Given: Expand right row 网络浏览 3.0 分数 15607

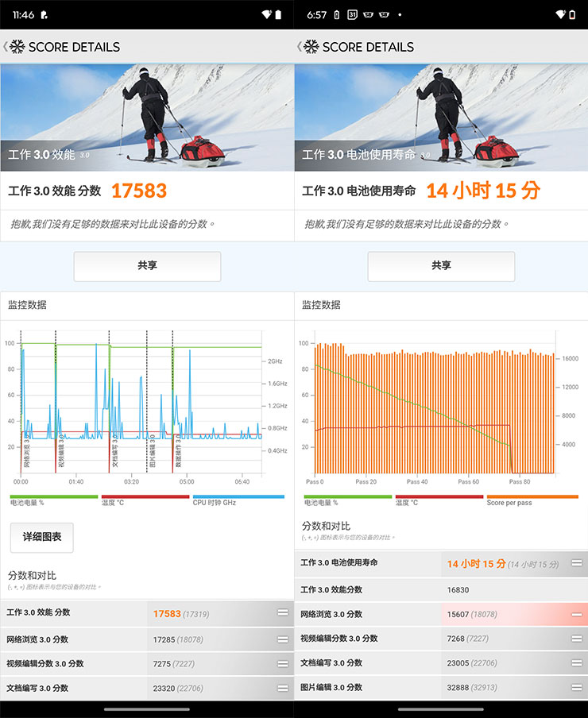Looking at the screenshot, I should (441, 614).
